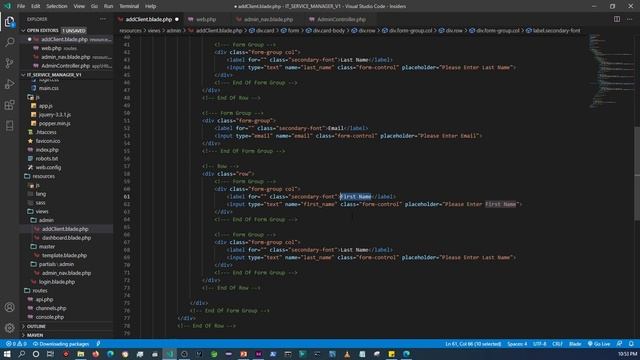The width and height of the screenshot is (640, 360).
Task: Open the Run and Debug view
Action: [x=9, y=84]
